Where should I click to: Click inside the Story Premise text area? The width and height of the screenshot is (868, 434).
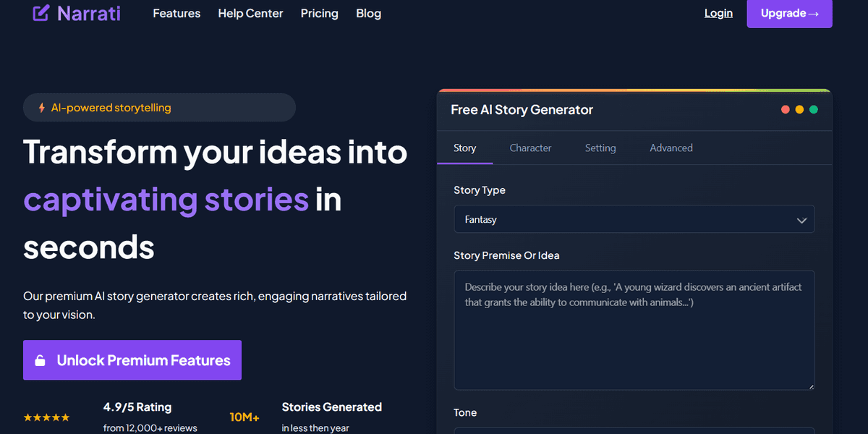pyautogui.click(x=634, y=330)
